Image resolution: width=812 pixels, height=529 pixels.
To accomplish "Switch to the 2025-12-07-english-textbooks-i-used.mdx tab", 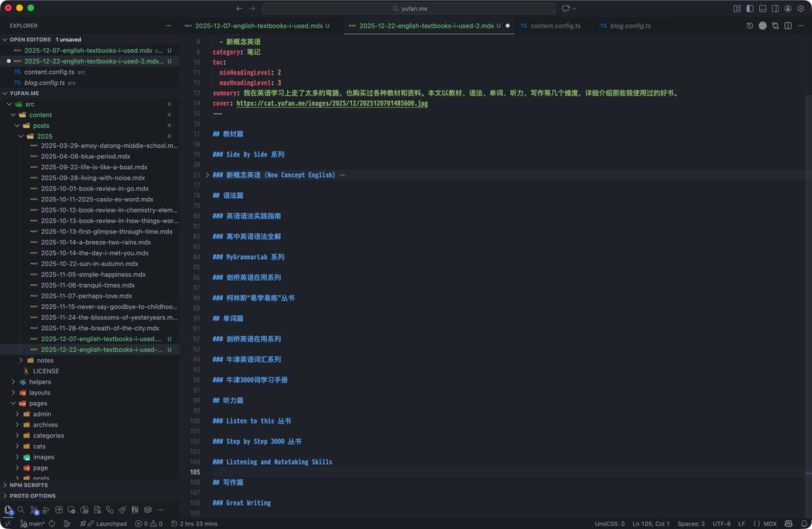I will [261, 26].
